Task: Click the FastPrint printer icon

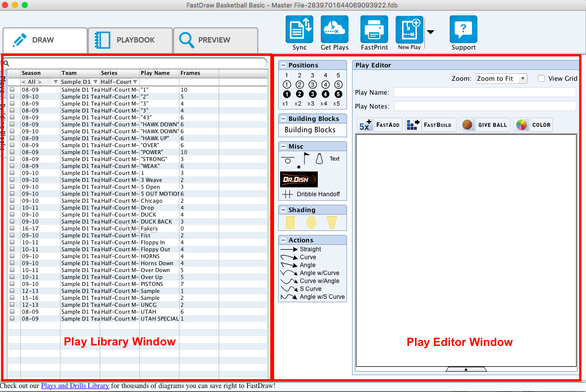Action: tap(374, 29)
